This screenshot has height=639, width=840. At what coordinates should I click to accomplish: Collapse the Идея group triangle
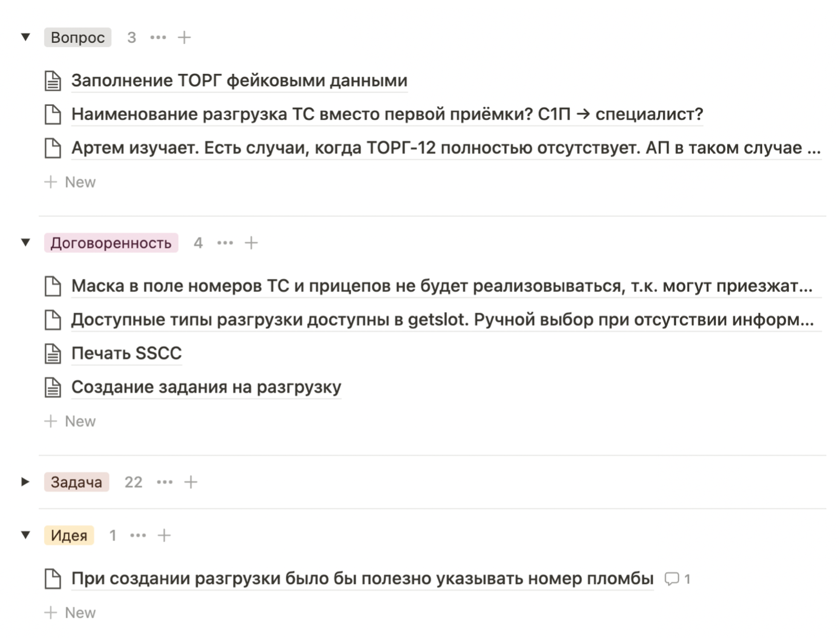[x=25, y=535]
